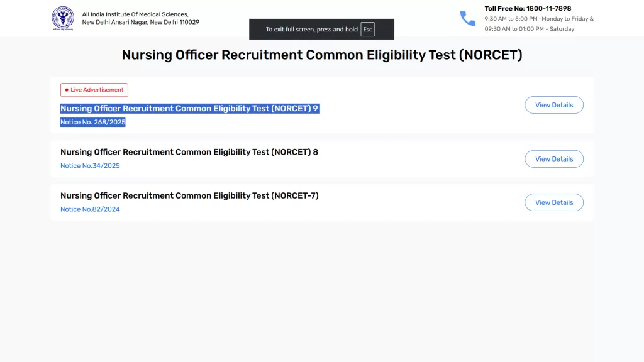Click the Esc key indicator box
The image size is (644, 362).
(x=367, y=30)
